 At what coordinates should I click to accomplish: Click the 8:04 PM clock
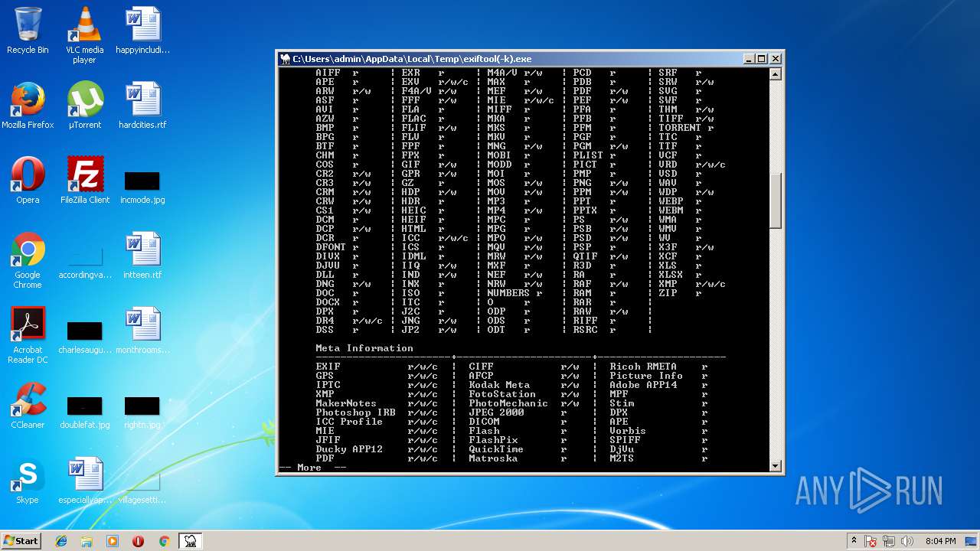(940, 541)
